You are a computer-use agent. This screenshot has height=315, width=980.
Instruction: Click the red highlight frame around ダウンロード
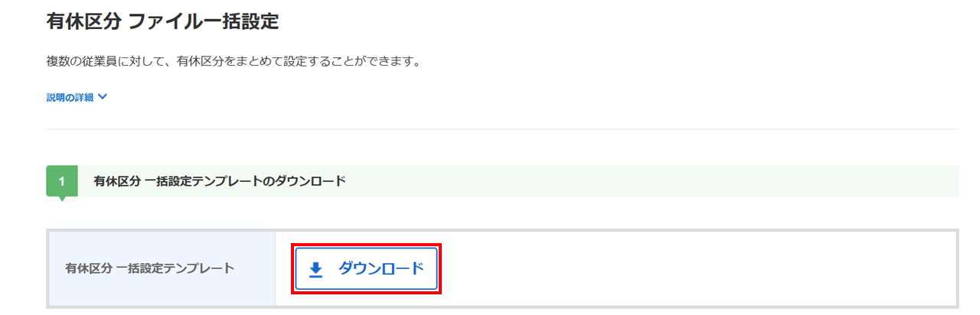point(292,268)
